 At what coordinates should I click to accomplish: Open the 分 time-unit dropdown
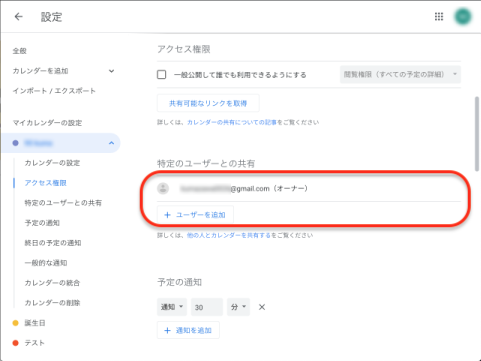point(238,307)
